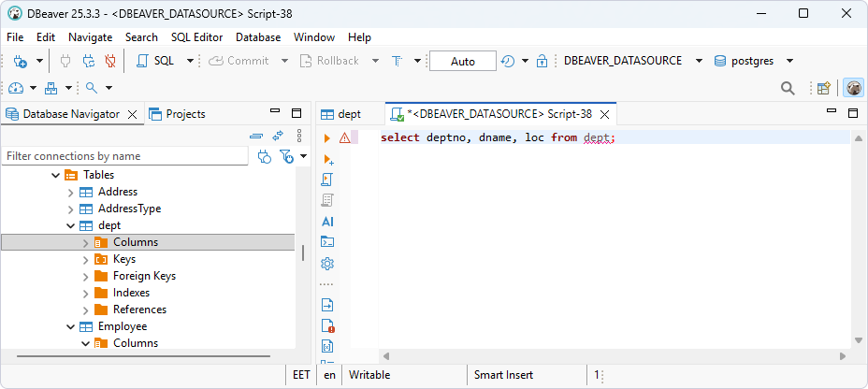868x389 pixels.
Task: Click Execute statement in new tab icon
Action: 328,159
